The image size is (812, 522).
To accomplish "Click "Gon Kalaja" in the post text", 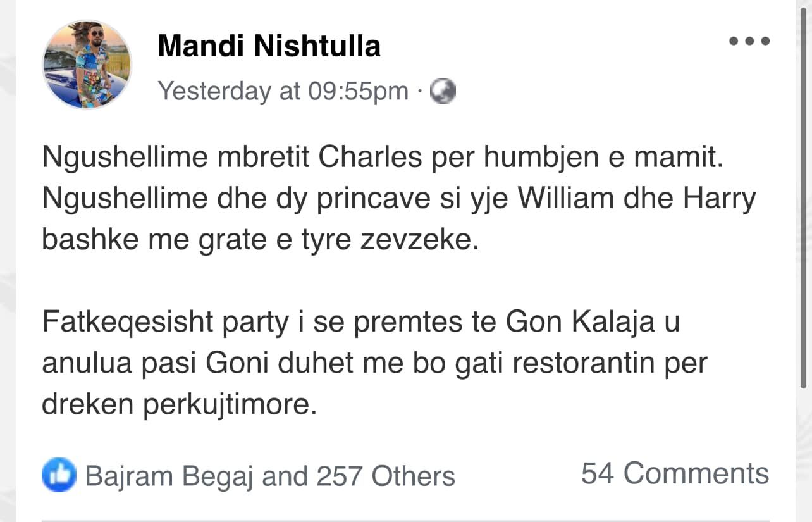I will (593, 323).
